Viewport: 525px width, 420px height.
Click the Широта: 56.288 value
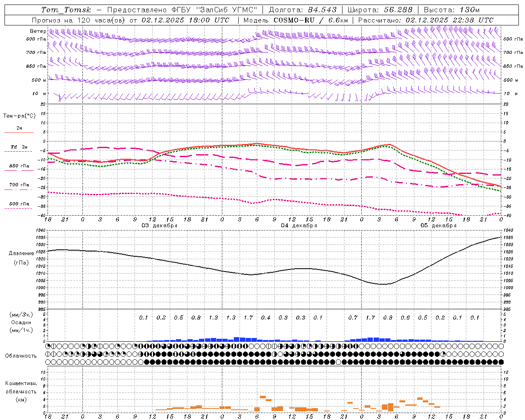click(380, 10)
